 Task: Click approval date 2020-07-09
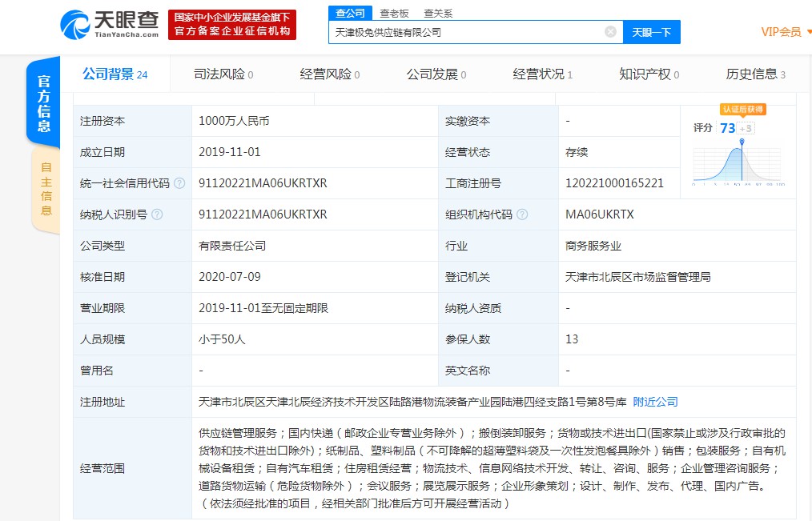point(229,277)
